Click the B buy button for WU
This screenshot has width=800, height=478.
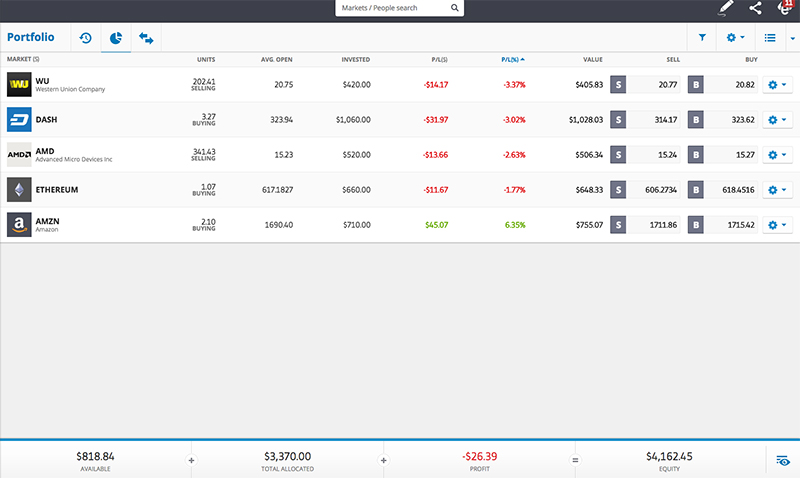coord(695,84)
